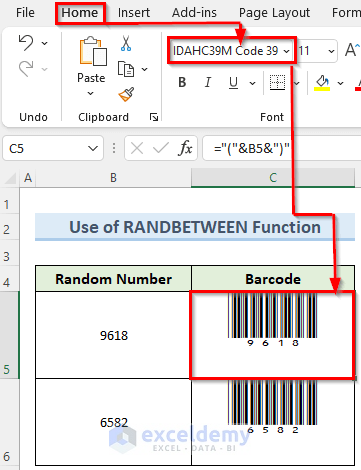Switch to the Page Layout tab

pyautogui.click(x=274, y=13)
